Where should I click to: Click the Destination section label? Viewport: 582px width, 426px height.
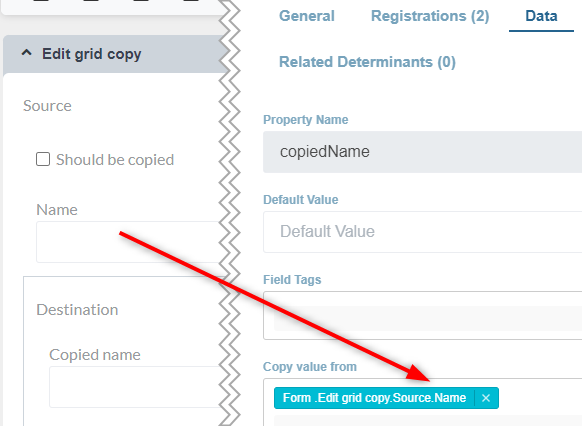pyautogui.click(x=77, y=310)
